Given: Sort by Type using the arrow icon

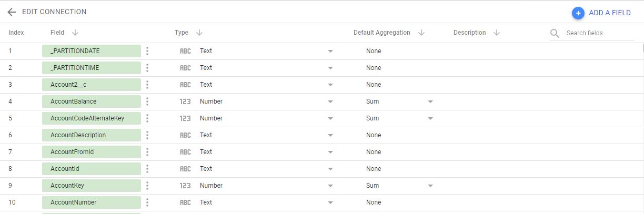Looking at the screenshot, I should click(199, 33).
